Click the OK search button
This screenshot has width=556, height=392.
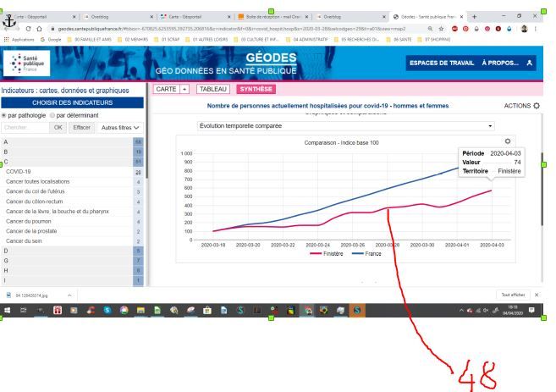58,128
